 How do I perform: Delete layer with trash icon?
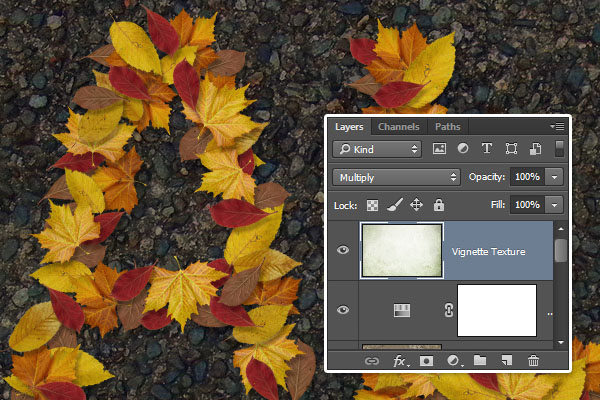click(533, 360)
